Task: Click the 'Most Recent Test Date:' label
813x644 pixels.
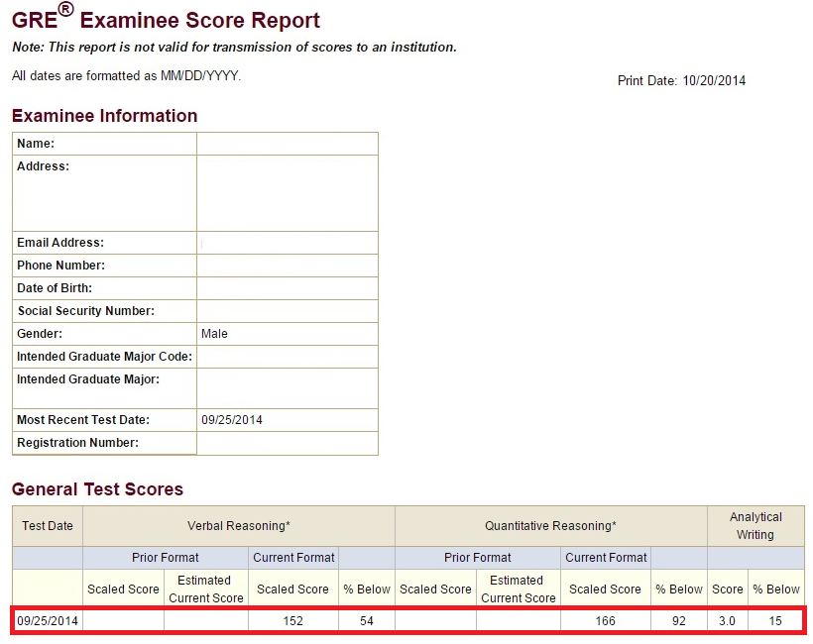Action: 83,420
